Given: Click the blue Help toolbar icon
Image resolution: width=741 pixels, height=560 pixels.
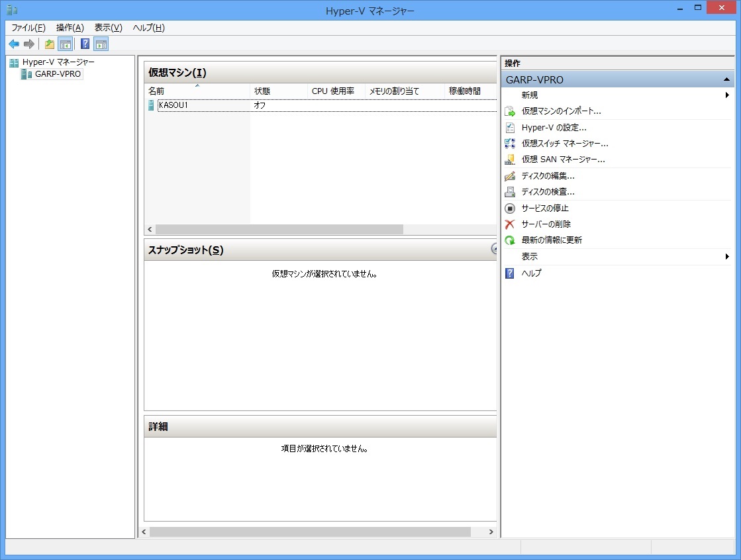Looking at the screenshot, I should point(85,44).
